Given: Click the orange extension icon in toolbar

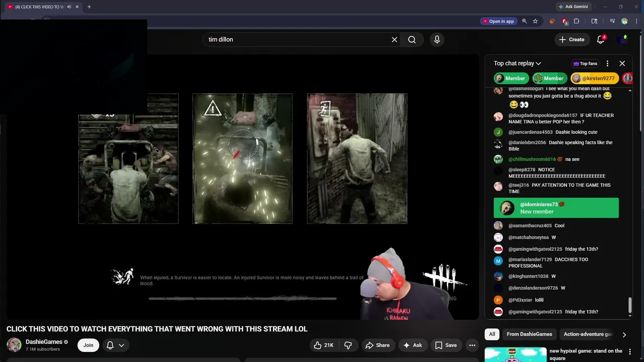Looking at the screenshot, I should [552, 21].
